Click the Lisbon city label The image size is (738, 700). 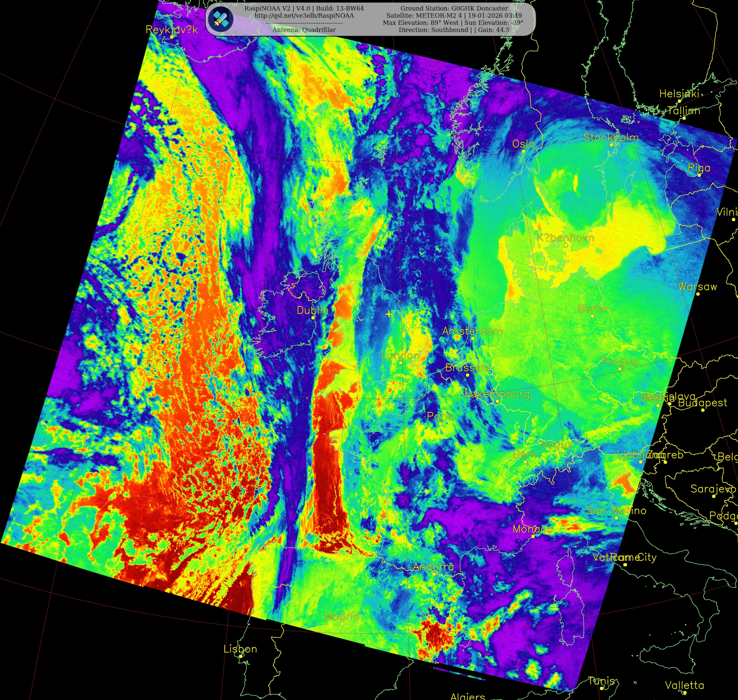pos(240,649)
